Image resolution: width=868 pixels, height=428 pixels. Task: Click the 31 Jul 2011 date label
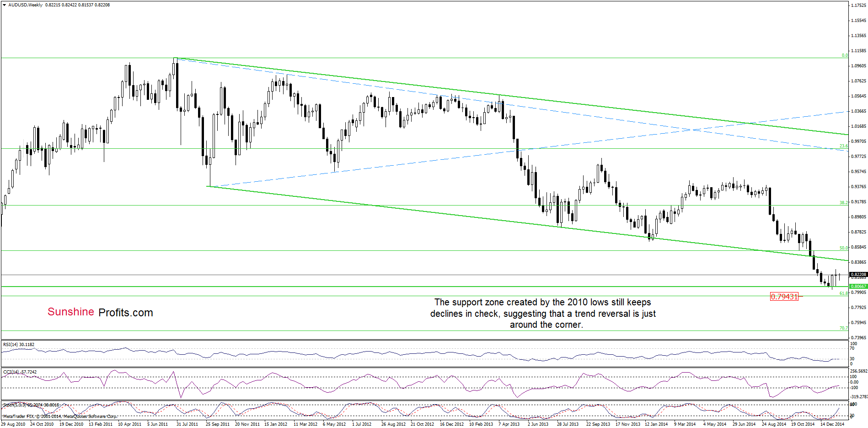tap(188, 424)
